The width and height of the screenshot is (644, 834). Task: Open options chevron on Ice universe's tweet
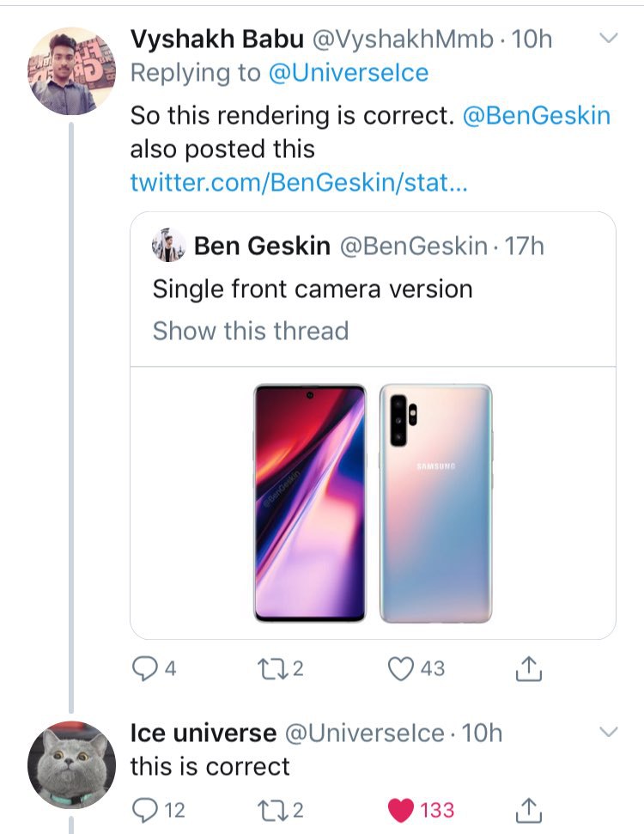coord(609,731)
